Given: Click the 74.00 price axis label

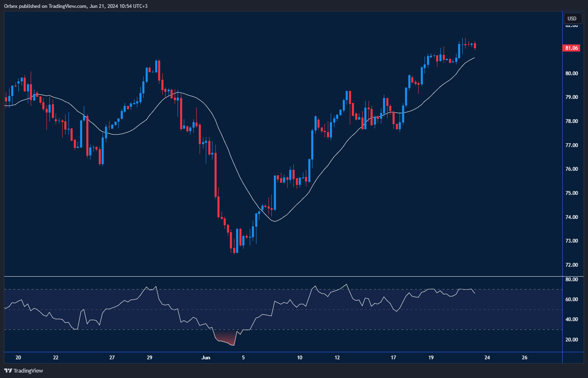Looking at the screenshot, I should pyautogui.click(x=571, y=217).
